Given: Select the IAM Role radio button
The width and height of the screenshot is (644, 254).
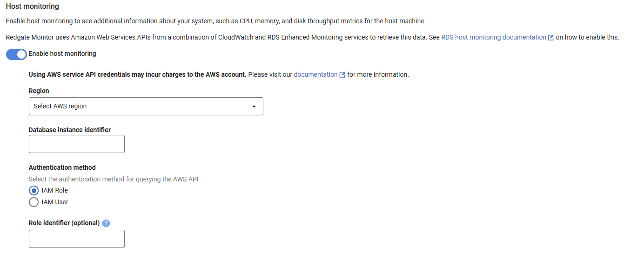Looking at the screenshot, I should [x=34, y=191].
